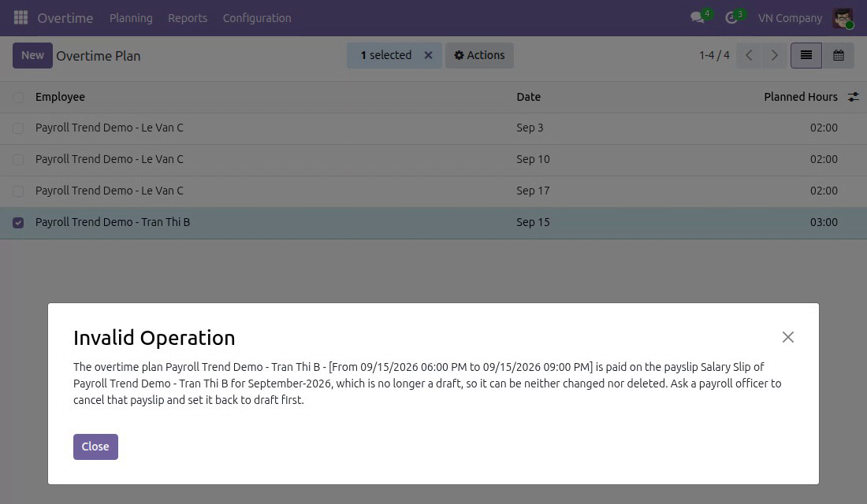Open the Planning menu
Screen dimensions: 867x504
coord(131,17)
